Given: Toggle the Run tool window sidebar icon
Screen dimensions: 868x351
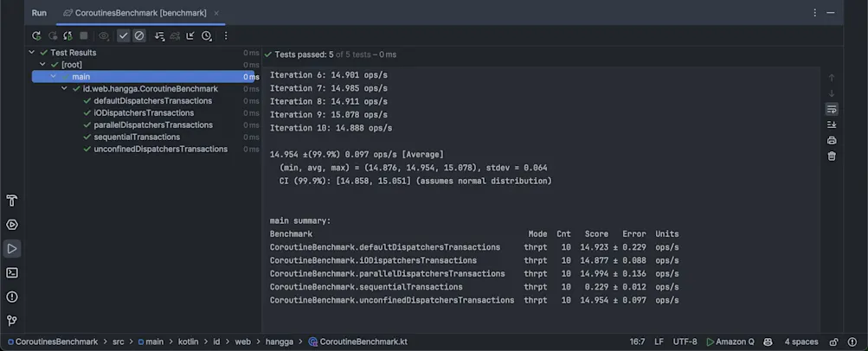Looking at the screenshot, I should (11, 249).
